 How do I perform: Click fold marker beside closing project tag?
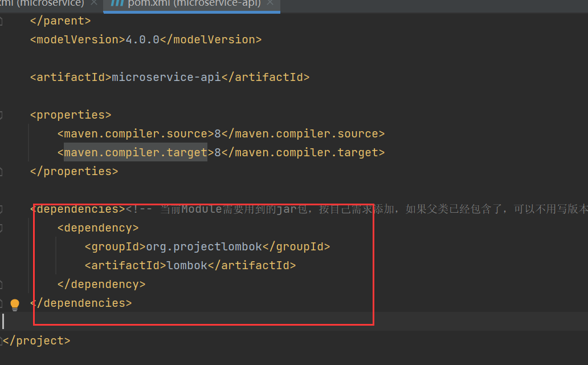[1, 341]
